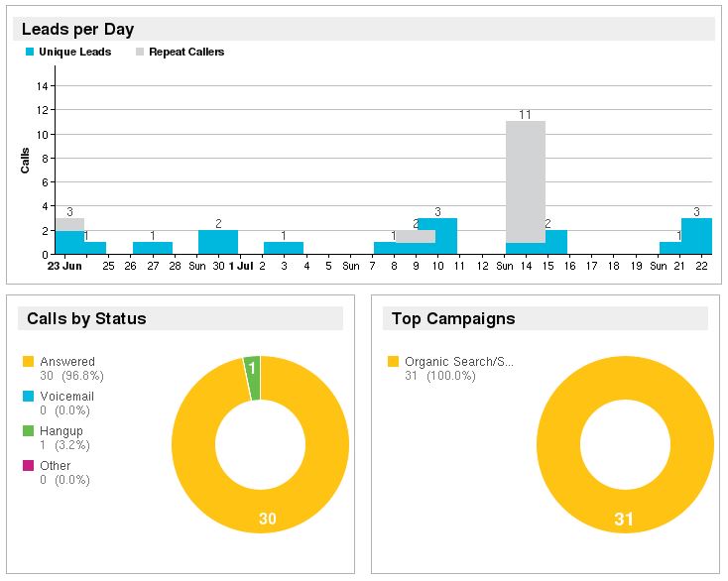Click the 1 Jul x-axis label

(241, 266)
